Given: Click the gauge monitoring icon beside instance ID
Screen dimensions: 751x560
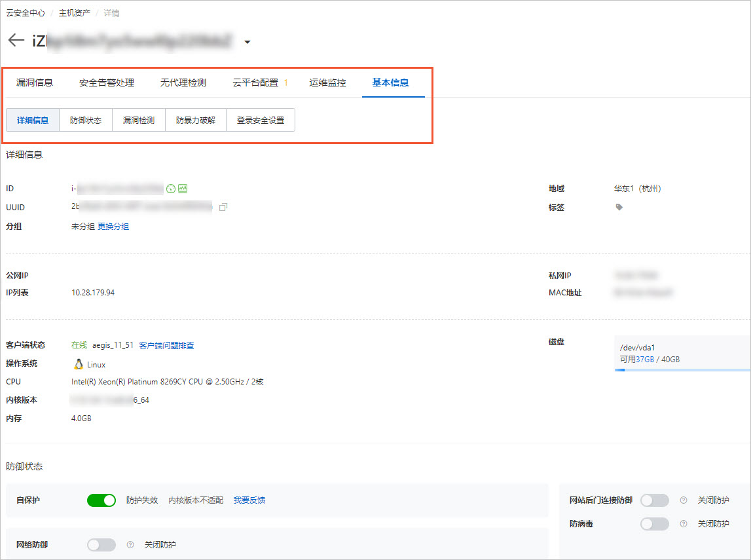Looking at the screenshot, I should (170, 188).
